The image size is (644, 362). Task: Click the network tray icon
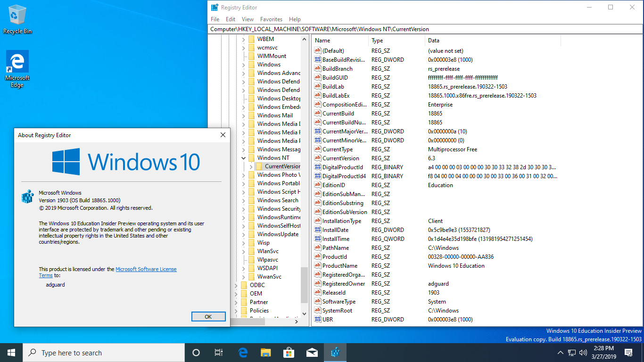click(572, 353)
